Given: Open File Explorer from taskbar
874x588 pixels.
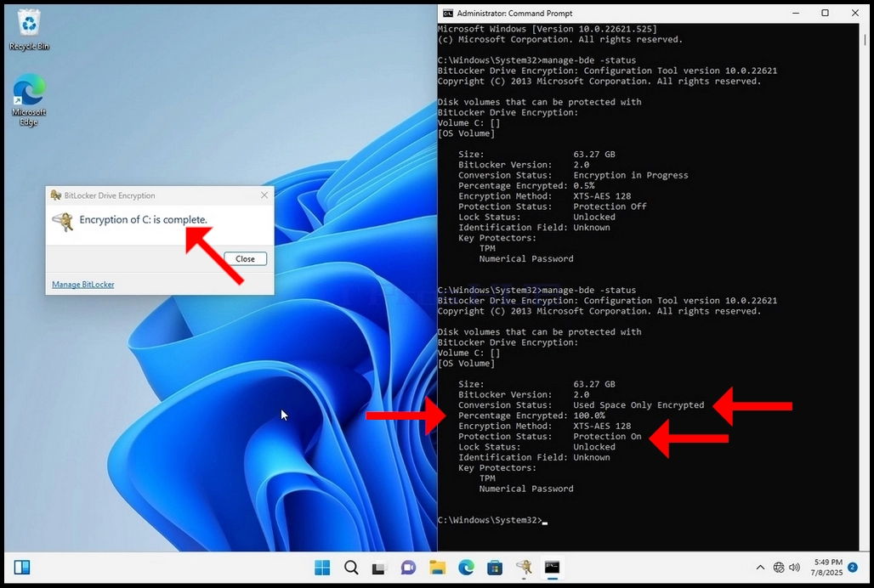Looking at the screenshot, I should click(x=438, y=568).
